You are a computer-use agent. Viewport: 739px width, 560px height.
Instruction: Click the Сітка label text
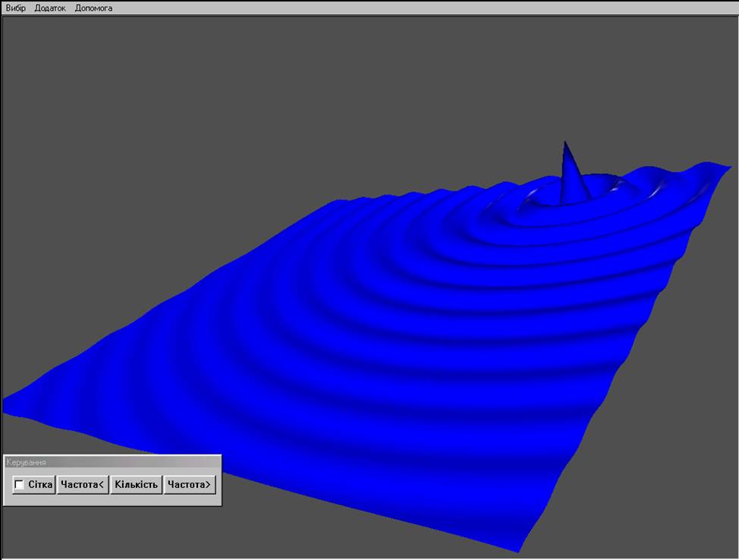pos(40,485)
